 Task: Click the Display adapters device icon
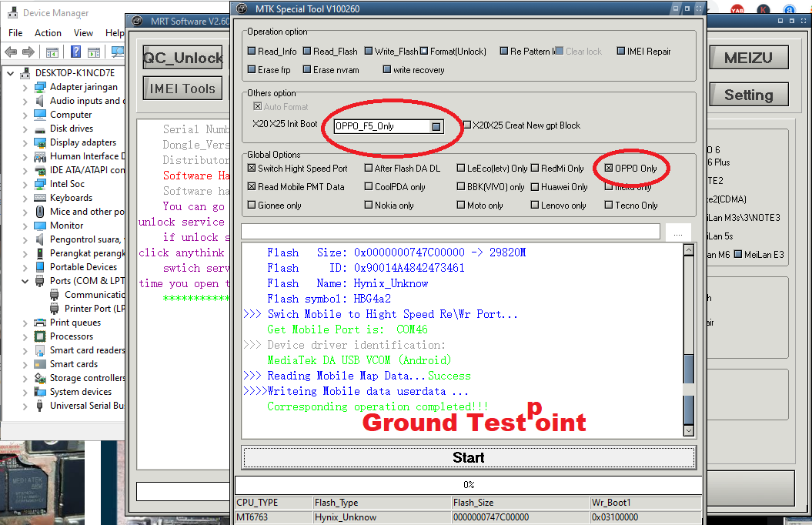point(40,142)
